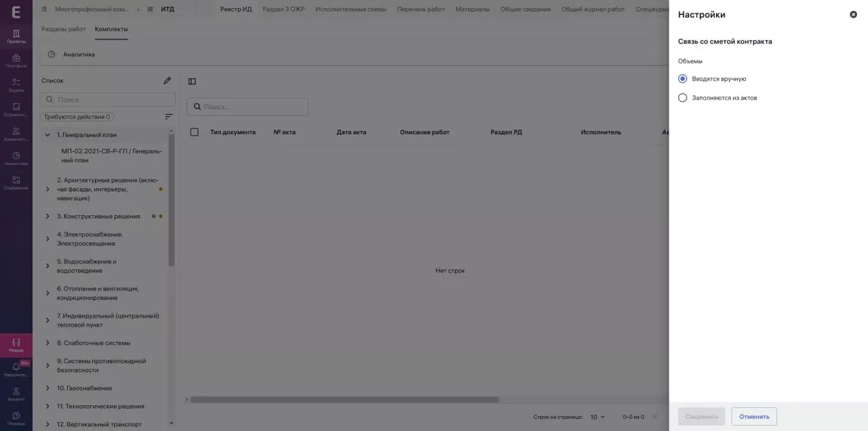Open the Исполнительные схемы tab

pyautogui.click(x=351, y=10)
